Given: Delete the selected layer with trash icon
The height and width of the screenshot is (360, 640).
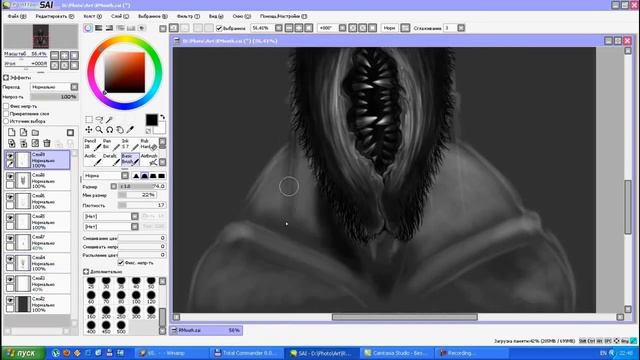Looking at the screenshot, I should [x=47, y=143].
